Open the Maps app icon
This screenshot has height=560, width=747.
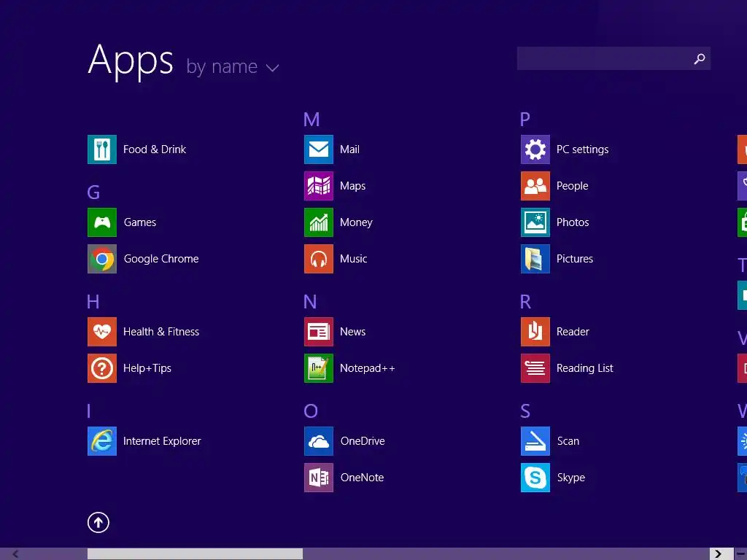[319, 186]
